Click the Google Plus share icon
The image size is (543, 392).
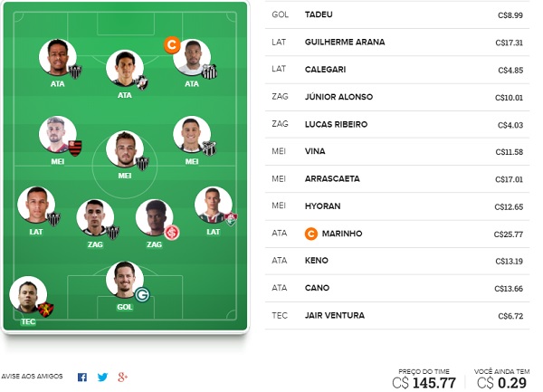click(122, 377)
